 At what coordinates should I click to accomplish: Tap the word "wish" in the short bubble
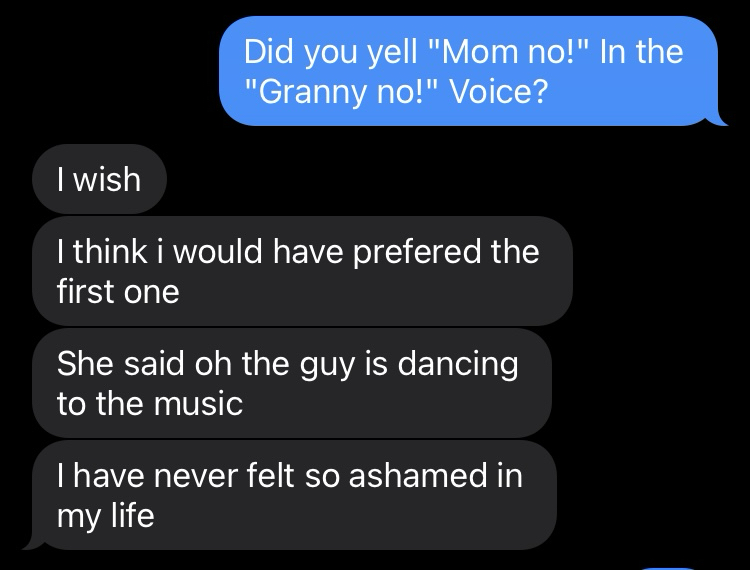(x=107, y=181)
